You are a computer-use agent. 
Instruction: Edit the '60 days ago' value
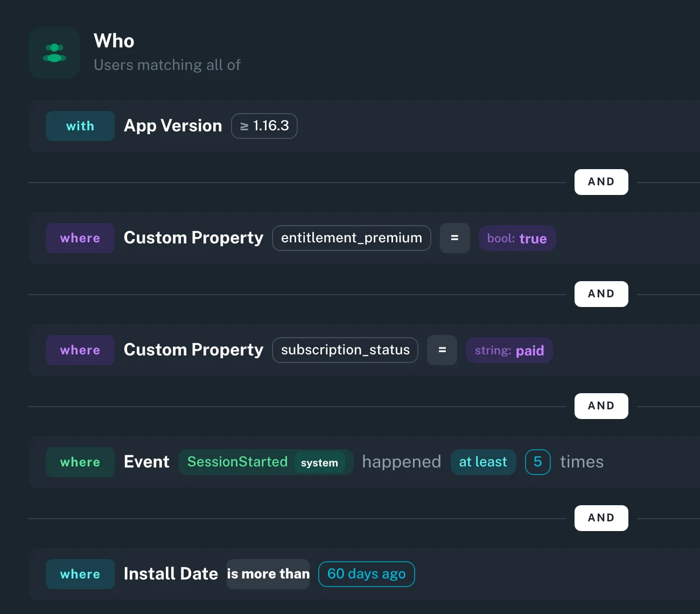pyautogui.click(x=367, y=574)
